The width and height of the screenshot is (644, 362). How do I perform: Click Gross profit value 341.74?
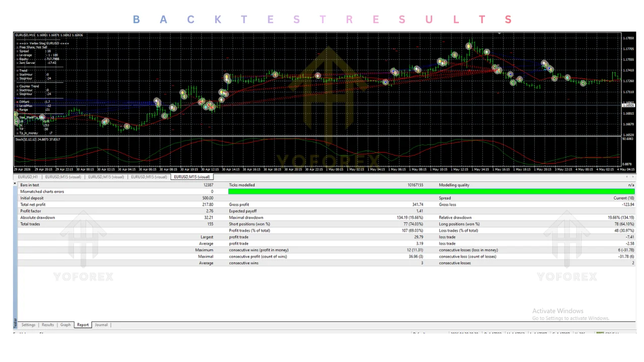418,205
